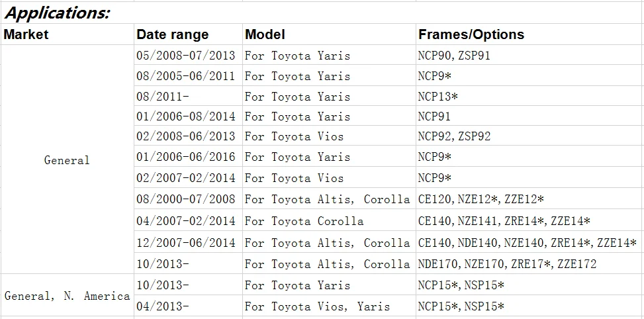Click date cell 08/2005-06/2011
Image resolution: width=644 pixels, height=319 pixels.
coord(188,76)
